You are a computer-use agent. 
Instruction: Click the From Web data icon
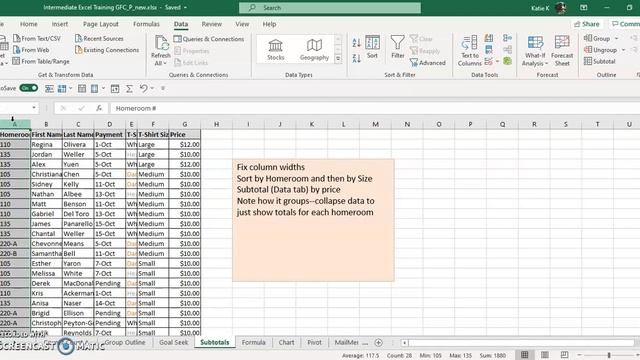click(17, 50)
